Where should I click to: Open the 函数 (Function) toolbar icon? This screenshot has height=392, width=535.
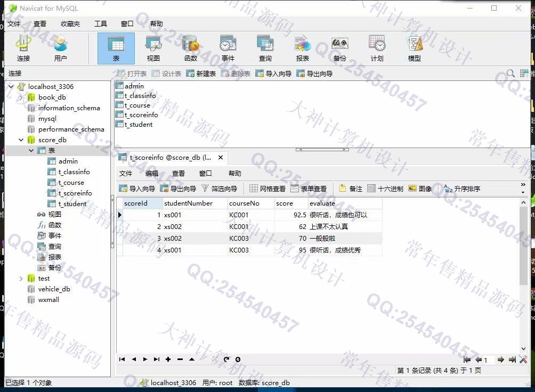pyautogui.click(x=190, y=48)
